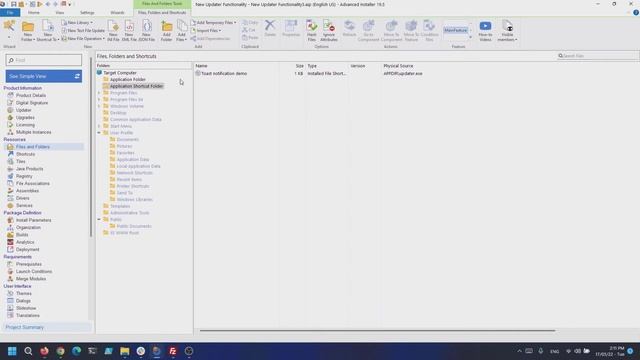The image size is (640, 360).
Task: Open the Registry page
Action: [x=24, y=176]
